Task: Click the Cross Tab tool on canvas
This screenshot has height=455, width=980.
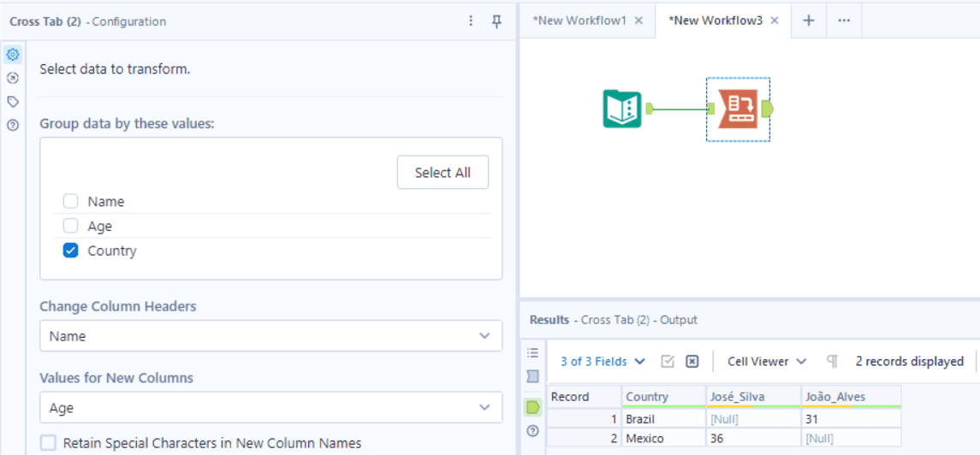Action: click(x=737, y=109)
